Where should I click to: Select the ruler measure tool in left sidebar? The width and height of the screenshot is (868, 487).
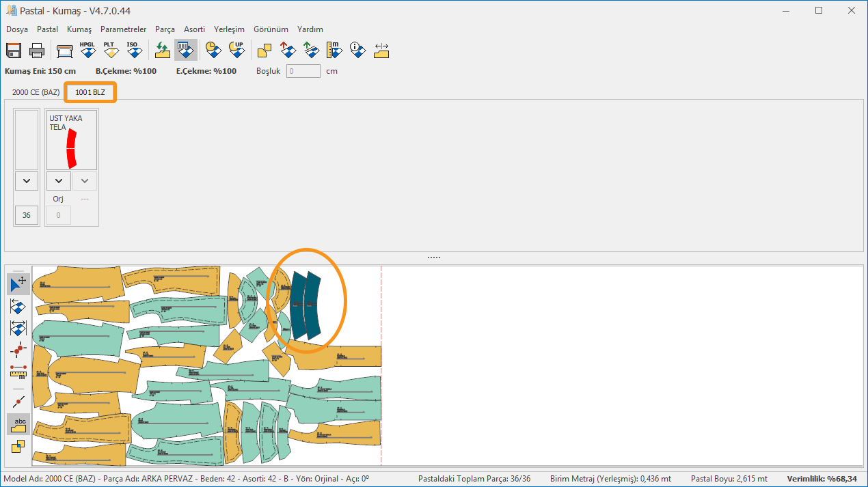(18, 371)
